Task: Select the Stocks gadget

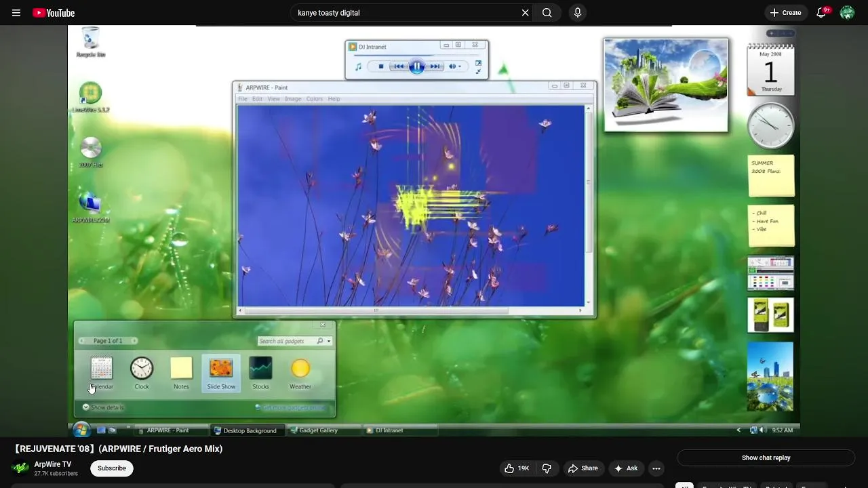Action: (260, 373)
